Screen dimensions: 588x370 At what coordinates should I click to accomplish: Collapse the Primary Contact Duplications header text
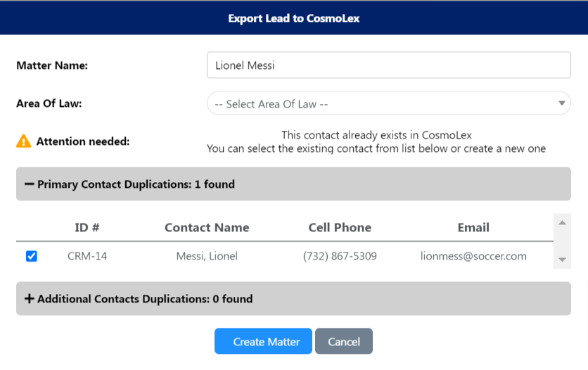[x=136, y=184]
